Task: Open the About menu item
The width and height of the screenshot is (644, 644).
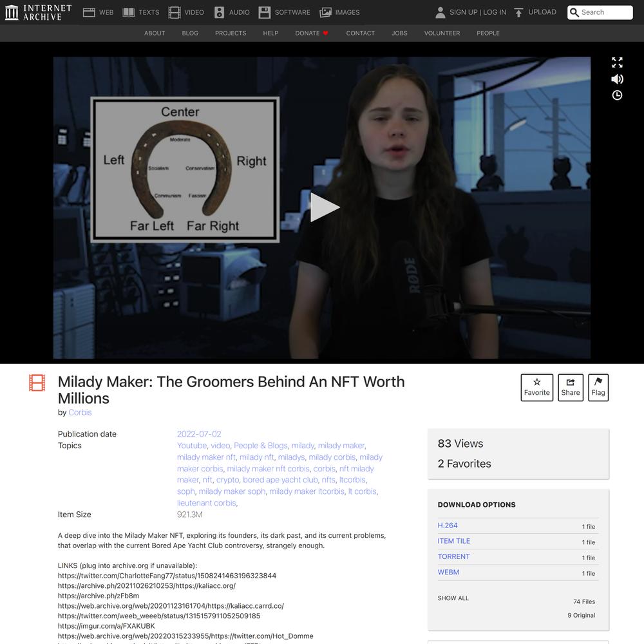Action: click(x=155, y=33)
